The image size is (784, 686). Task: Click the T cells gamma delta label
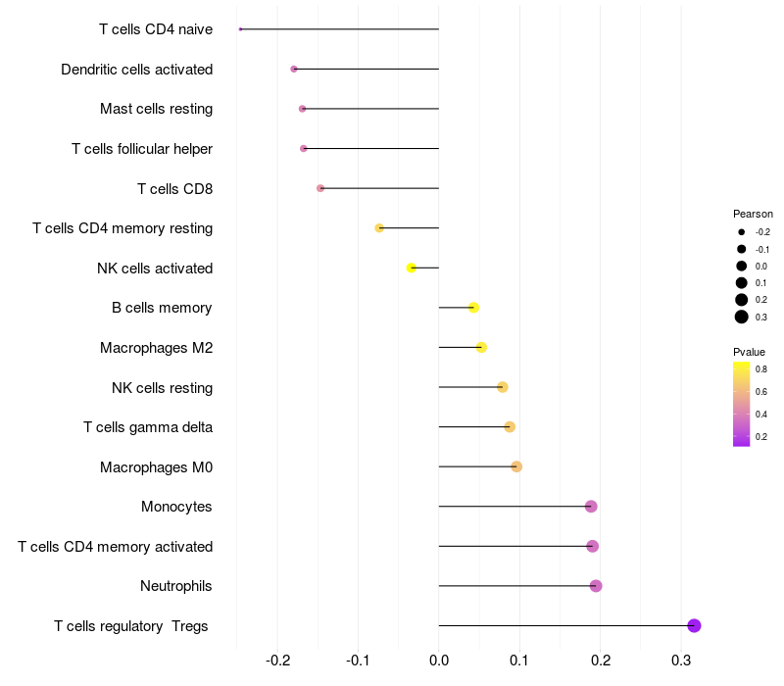pos(148,427)
